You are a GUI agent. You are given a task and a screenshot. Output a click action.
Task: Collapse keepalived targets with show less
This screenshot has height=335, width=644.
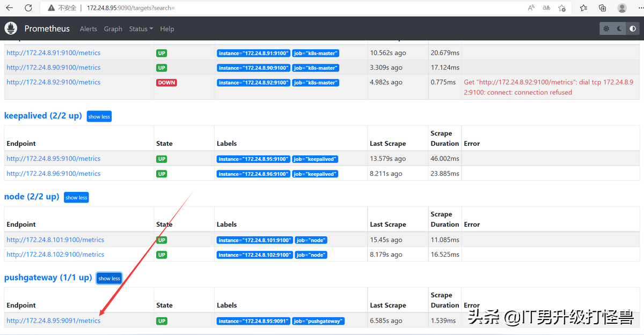pos(99,117)
